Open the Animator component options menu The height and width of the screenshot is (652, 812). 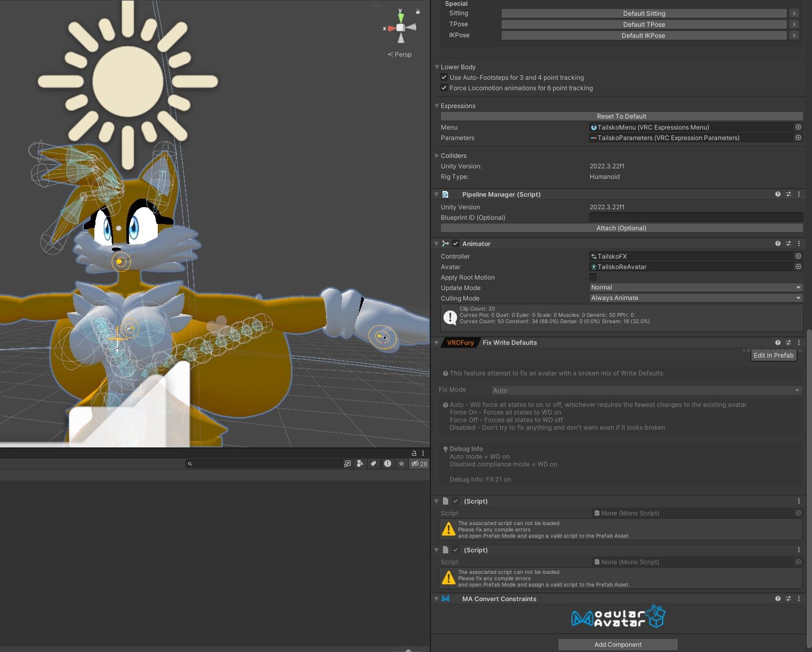799,243
